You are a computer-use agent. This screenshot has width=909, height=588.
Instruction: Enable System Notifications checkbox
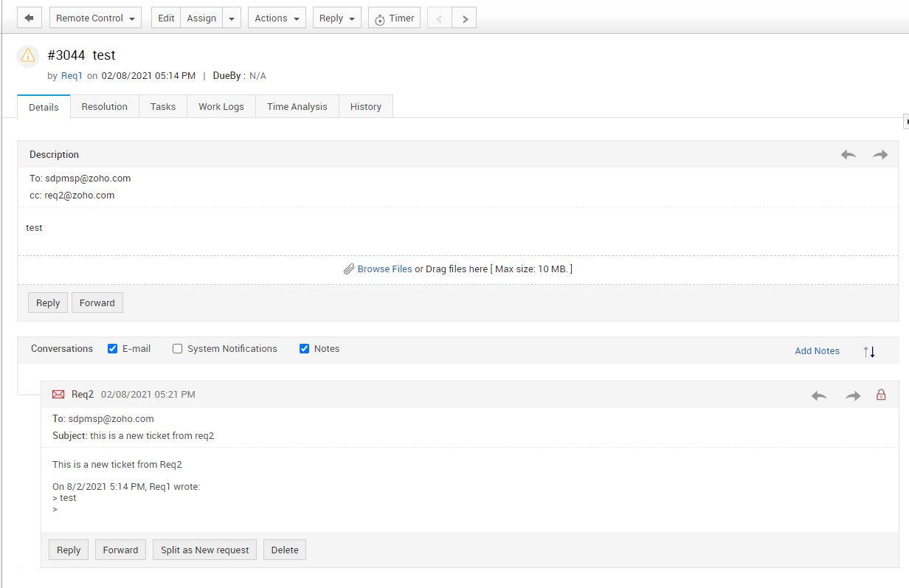[x=178, y=349]
